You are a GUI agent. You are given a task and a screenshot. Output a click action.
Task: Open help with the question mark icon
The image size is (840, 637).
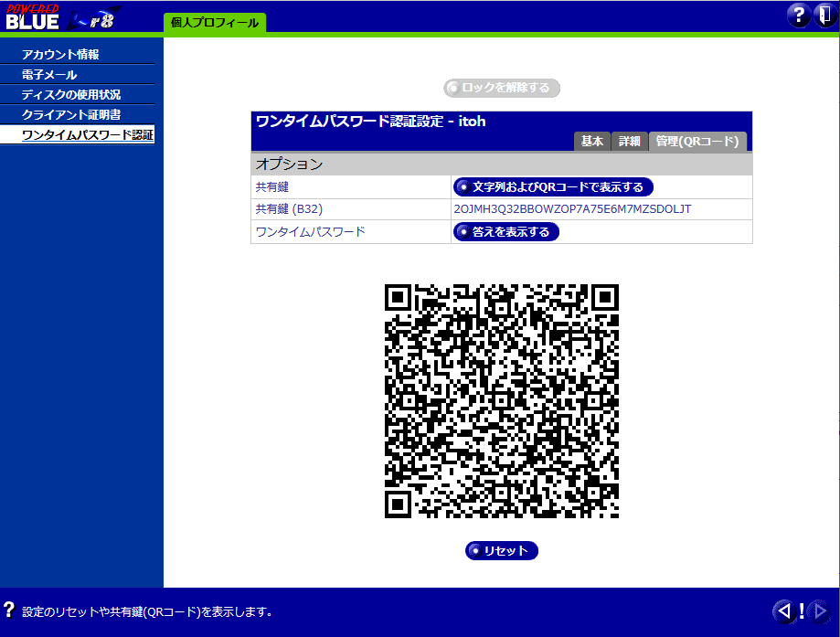point(798,15)
